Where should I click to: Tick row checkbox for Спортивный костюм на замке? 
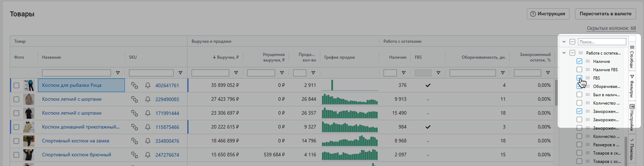pyautogui.click(x=16, y=141)
